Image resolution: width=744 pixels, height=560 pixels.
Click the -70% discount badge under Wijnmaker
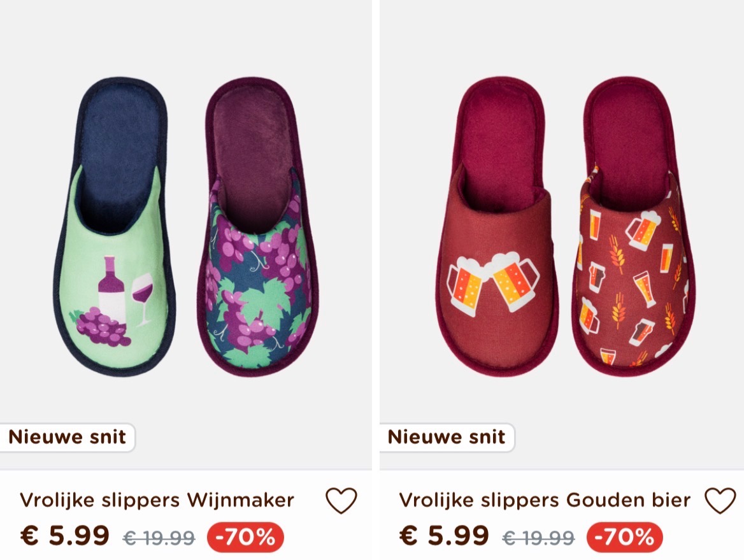[x=245, y=536]
